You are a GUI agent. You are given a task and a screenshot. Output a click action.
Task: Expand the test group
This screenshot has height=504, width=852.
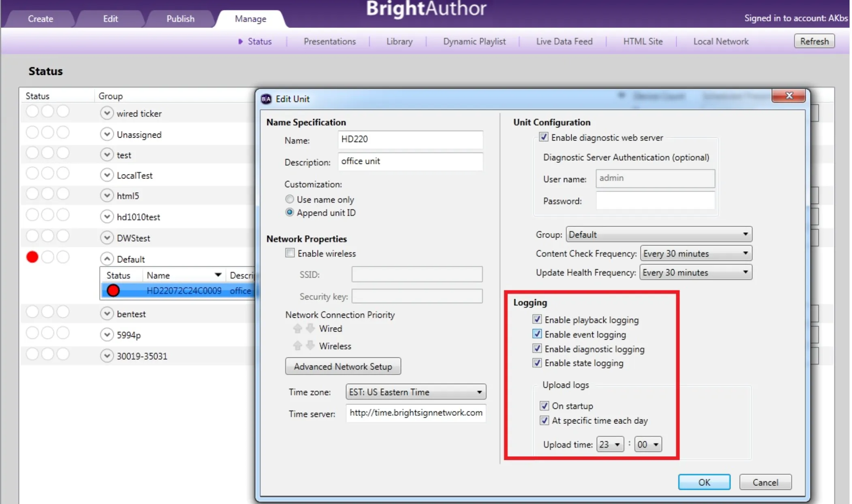[107, 155]
